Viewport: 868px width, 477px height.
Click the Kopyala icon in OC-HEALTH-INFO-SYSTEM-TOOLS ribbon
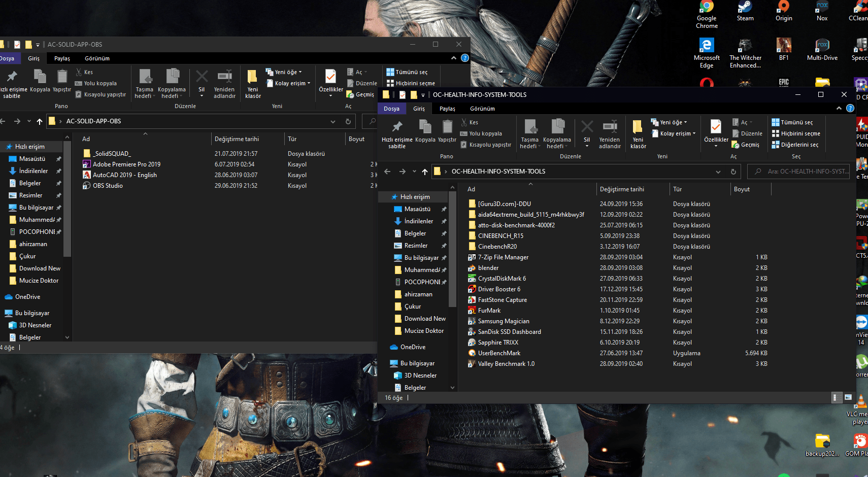click(425, 126)
